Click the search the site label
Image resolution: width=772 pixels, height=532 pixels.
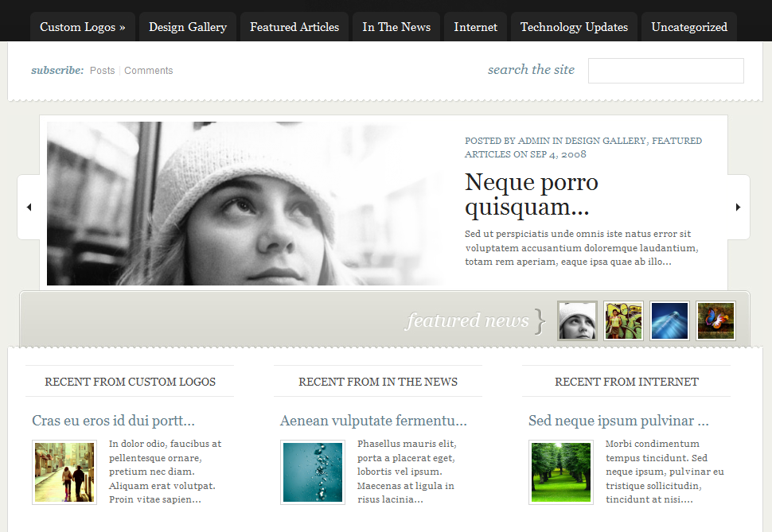(531, 70)
